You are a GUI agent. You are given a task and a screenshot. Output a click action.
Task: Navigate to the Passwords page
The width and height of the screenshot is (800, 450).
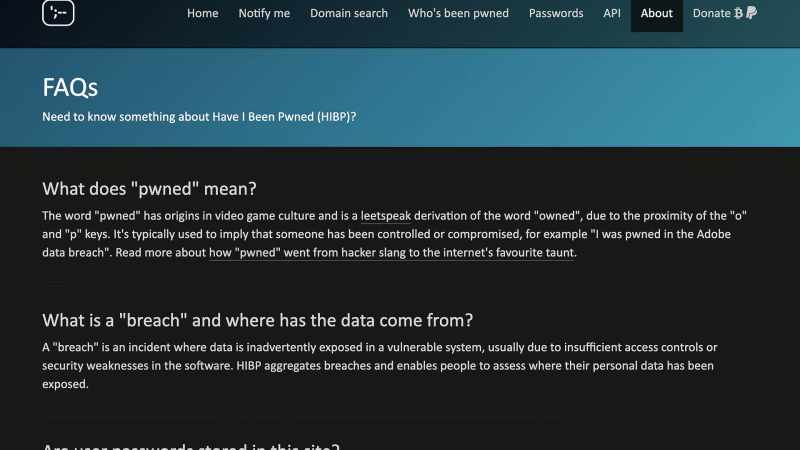(556, 13)
